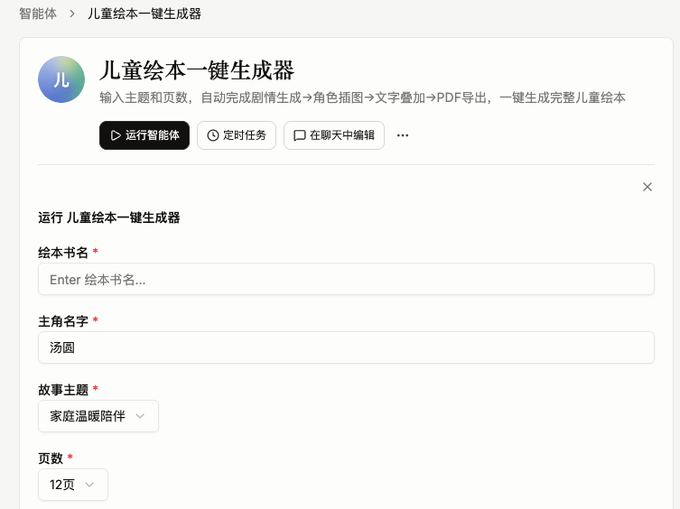This screenshot has height=509, width=680.
Task: Click the breadcrumb arrow separator
Action: tap(72, 14)
